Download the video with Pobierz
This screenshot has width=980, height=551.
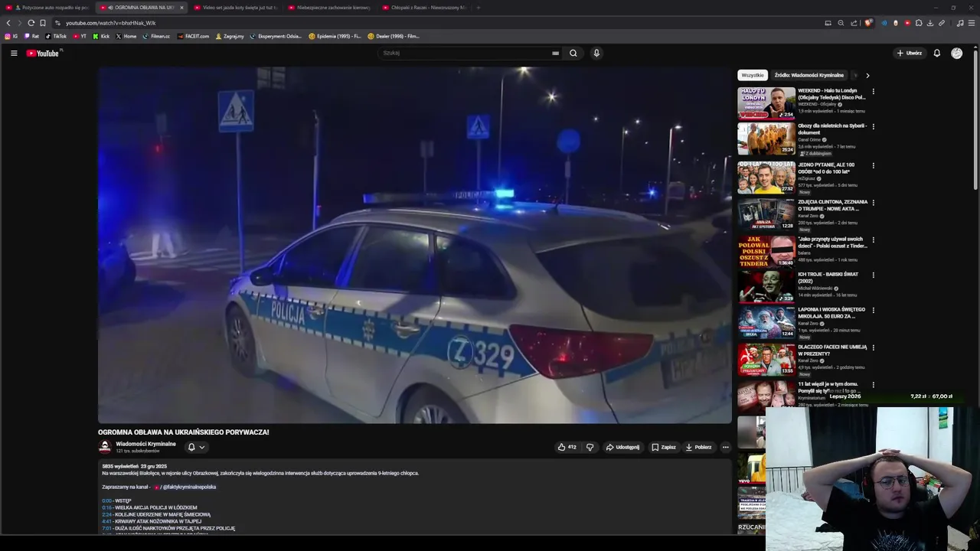[x=698, y=447]
